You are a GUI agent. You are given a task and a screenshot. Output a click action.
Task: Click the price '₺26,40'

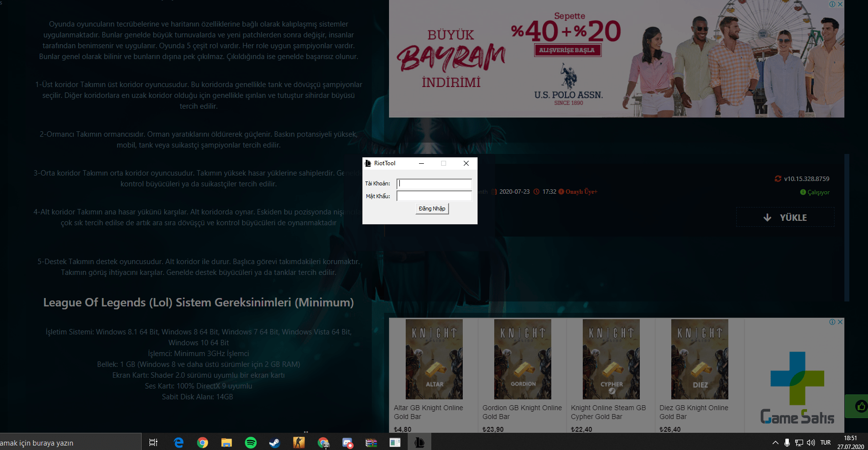click(670, 429)
